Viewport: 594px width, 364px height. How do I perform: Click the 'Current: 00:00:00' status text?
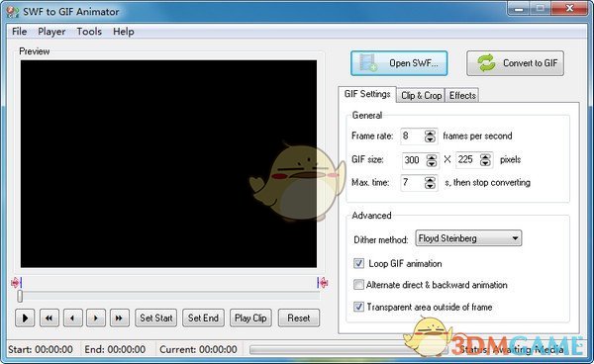[x=198, y=349]
